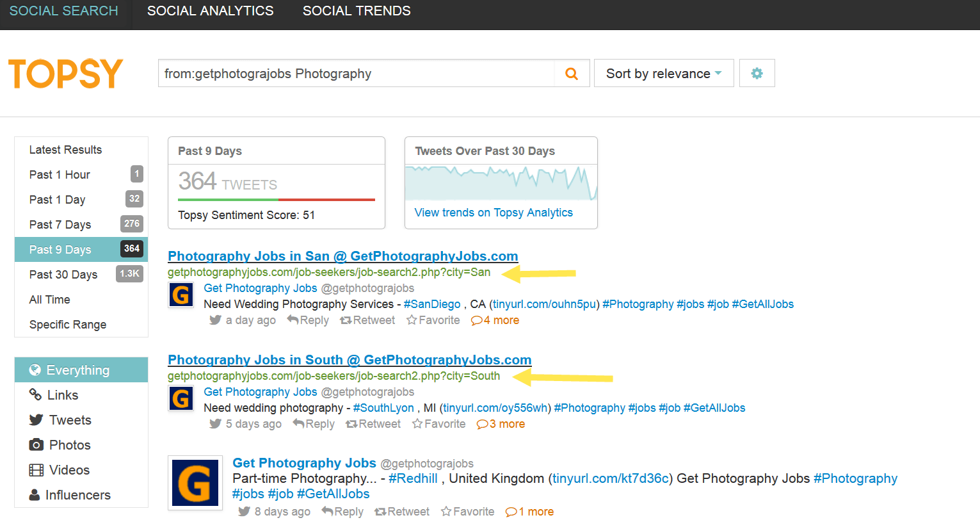The width and height of the screenshot is (980, 520).
Task: Show '4 more' replies on first tweet
Action: pos(495,320)
